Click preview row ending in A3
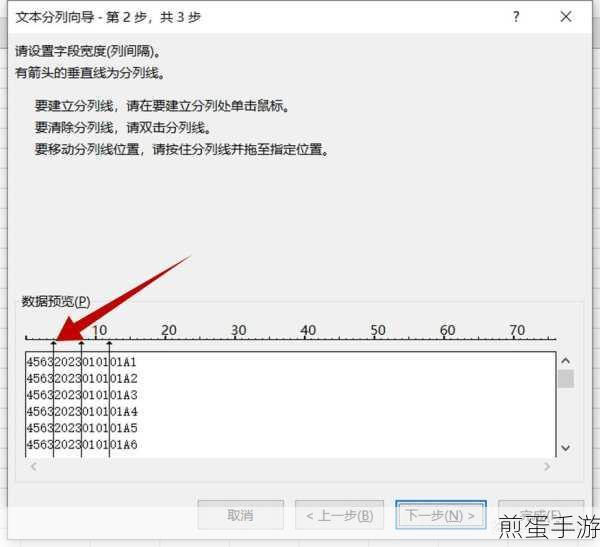This screenshot has width=600, height=547. click(x=82, y=395)
